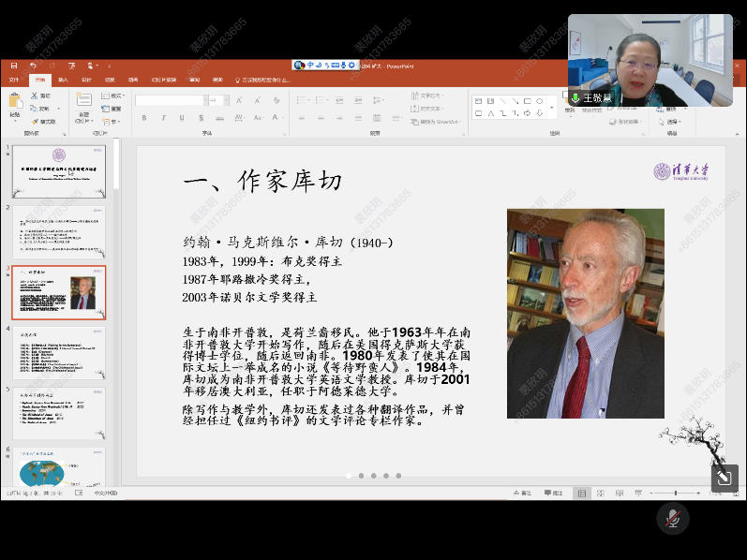Adjust the zoom slider in status bar
Image resolution: width=747 pixels, height=560 pixels.
click(675, 493)
